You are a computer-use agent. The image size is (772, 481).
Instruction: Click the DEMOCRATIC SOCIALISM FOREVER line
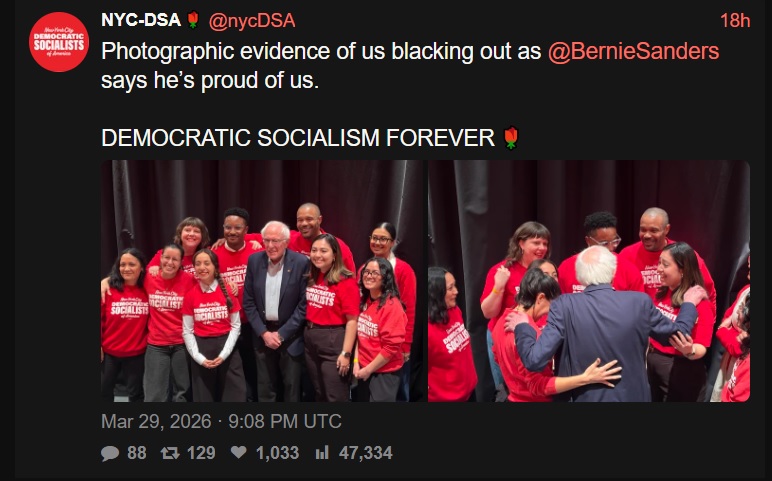click(x=298, y=138)
